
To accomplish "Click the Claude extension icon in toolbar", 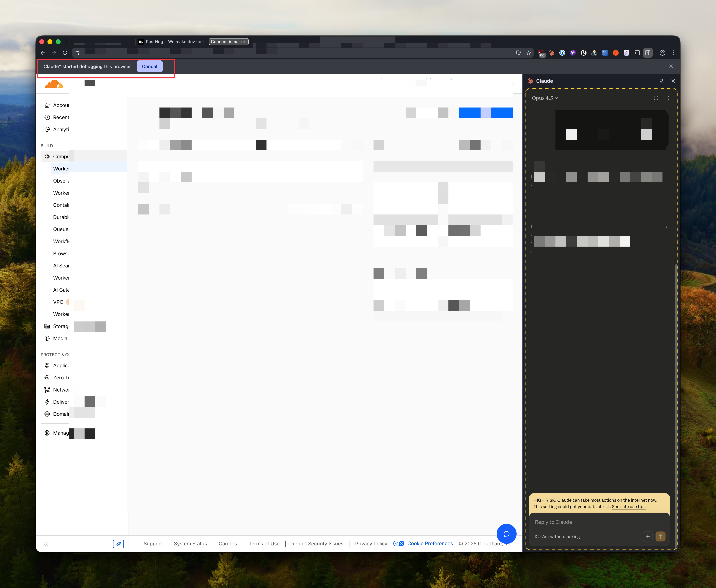I will [x=552, y=53].
